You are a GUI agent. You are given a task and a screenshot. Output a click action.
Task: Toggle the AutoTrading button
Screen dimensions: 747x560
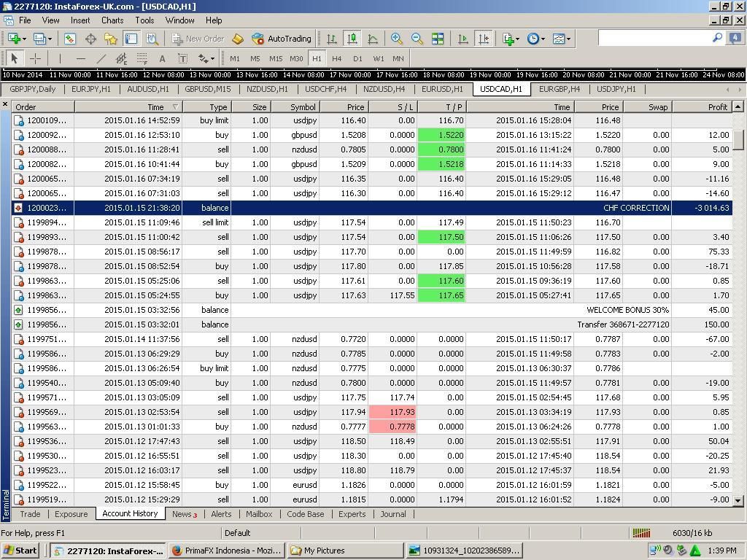point(282,39)
